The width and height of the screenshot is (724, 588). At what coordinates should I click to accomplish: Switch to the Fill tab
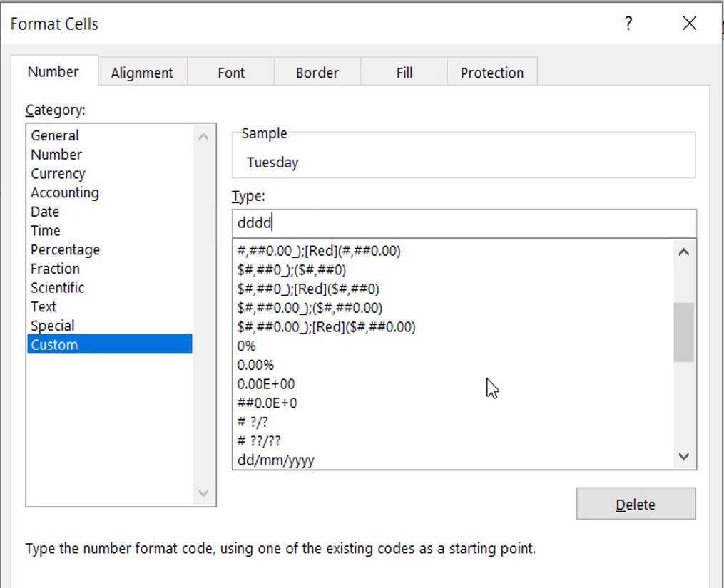click(x=404, y=72)
